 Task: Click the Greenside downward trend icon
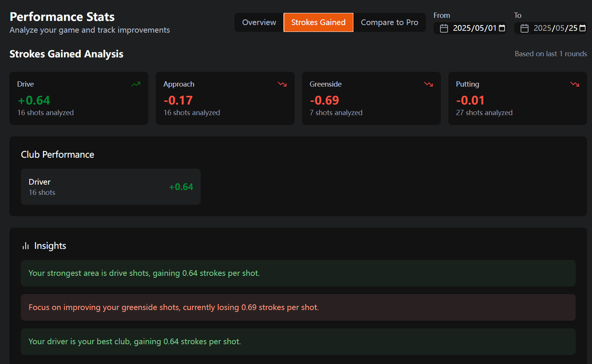tap(428, 84)
